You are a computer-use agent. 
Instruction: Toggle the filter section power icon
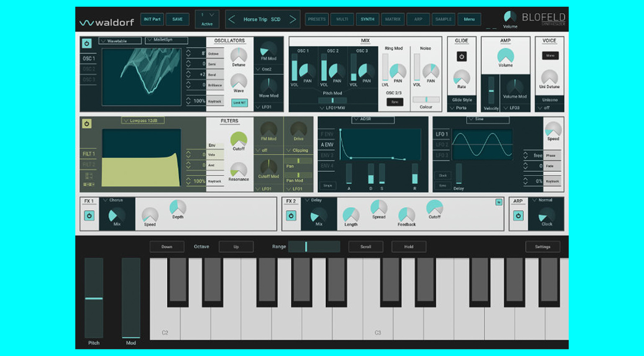point(87,123)
